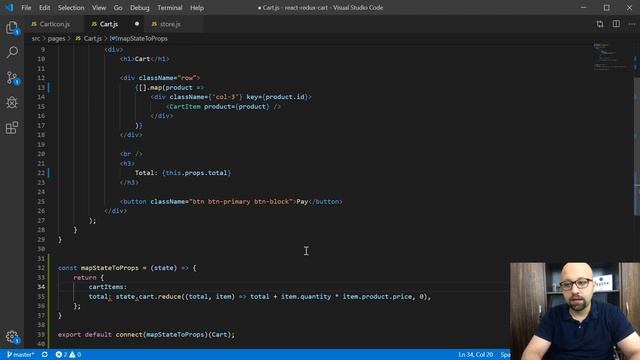The image size is (640, 360).
Task: Click export default on line 39
Action: click(85, 335)
